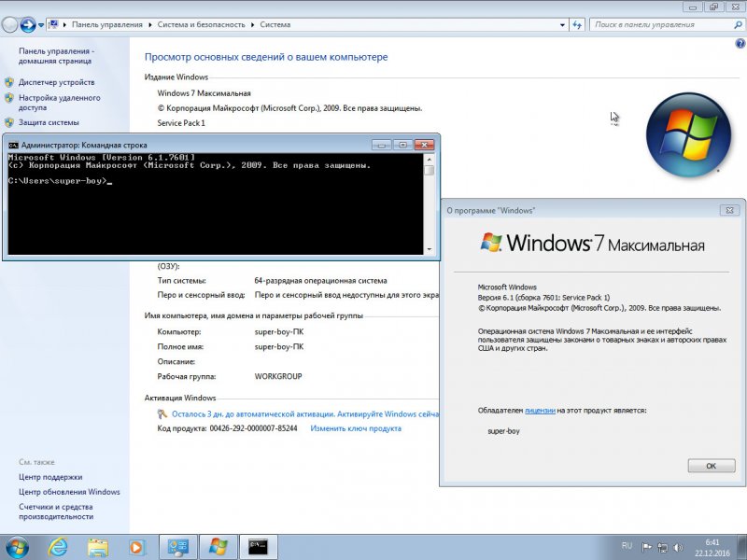747x560 pixels.
Task: Minimize the Командная строка window
Action: click(382, 145)
